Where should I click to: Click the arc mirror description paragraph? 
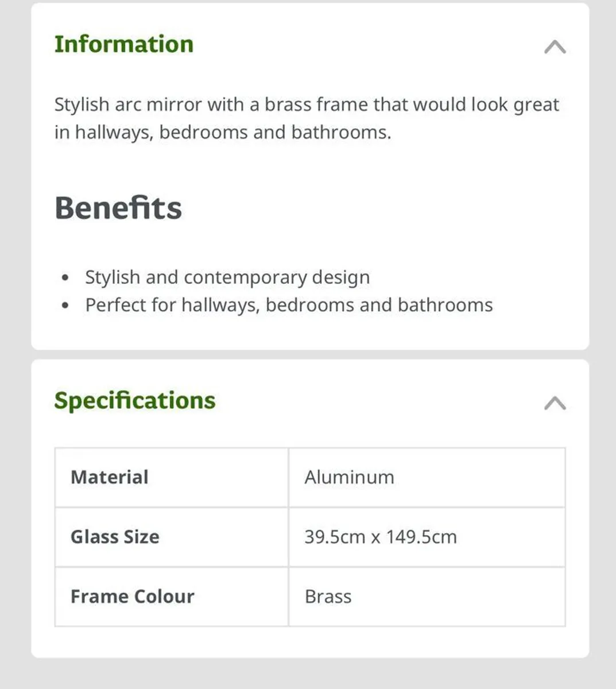tap(307, 118)
